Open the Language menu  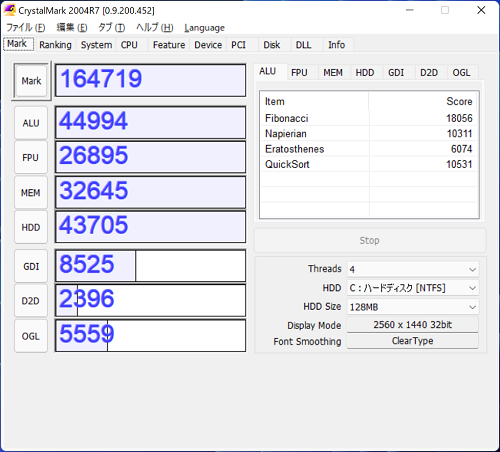[204, 28]
